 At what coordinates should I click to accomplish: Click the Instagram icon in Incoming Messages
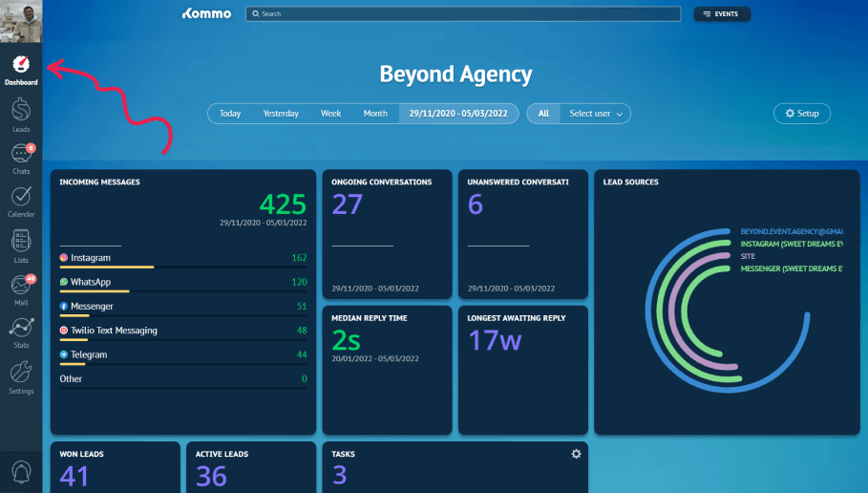tap(64, 258)
